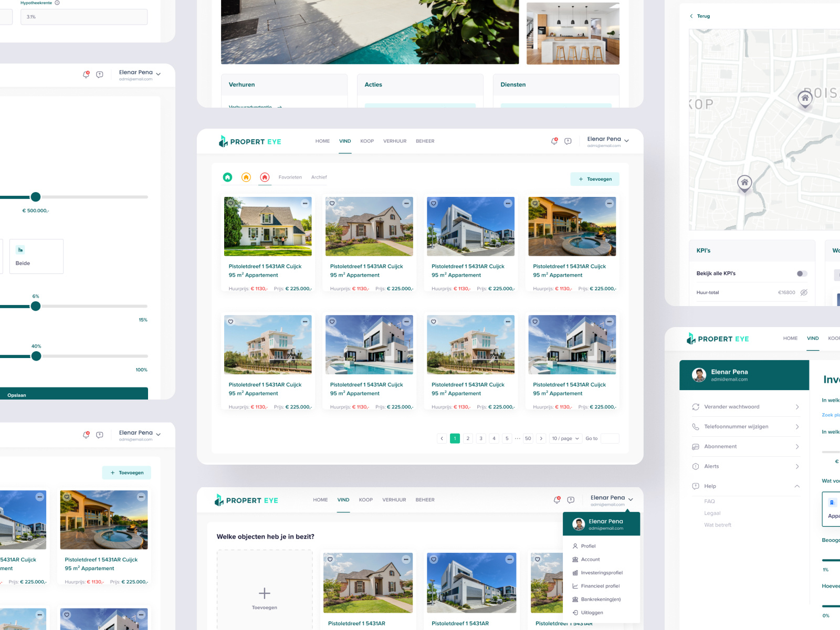Open the Favorieten tab above the listings
Viewport: 840px width, 630px height.
click(290, 177)
